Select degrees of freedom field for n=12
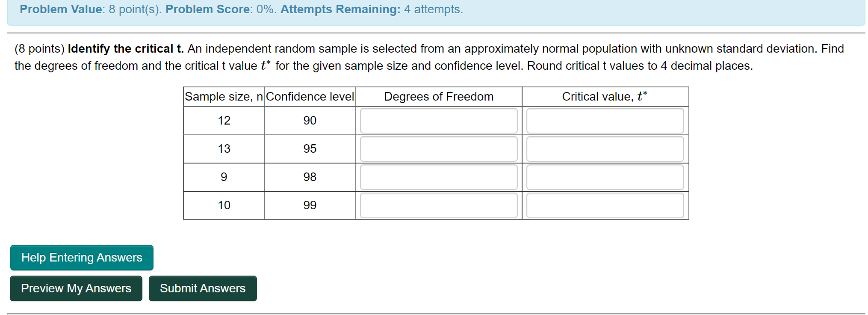The width and height of the screenshot is (868, 315). click(439, 121)
